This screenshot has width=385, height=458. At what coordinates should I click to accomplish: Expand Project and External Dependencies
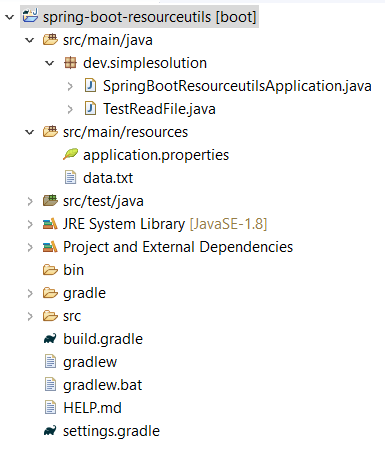click(30, 247)
